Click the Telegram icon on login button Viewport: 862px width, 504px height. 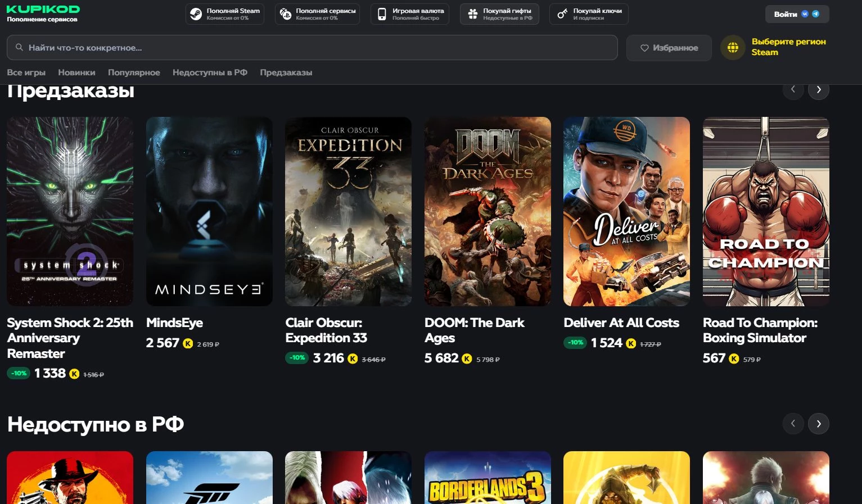[816, 14]
